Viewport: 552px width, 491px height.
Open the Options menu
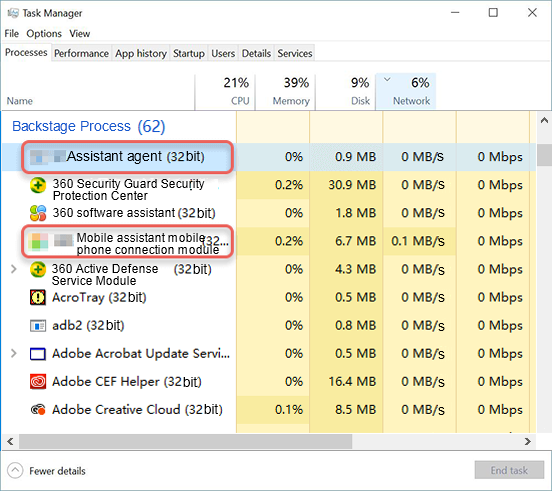[44, 34]
